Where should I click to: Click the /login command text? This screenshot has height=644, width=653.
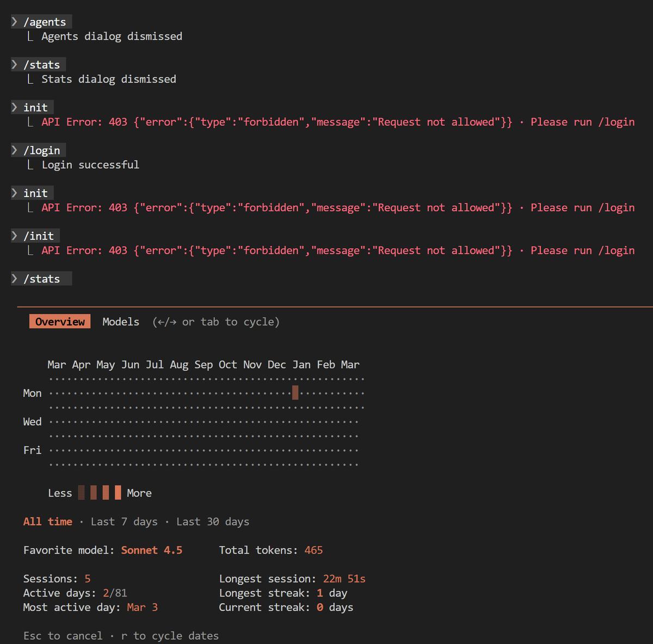point(42,150)
